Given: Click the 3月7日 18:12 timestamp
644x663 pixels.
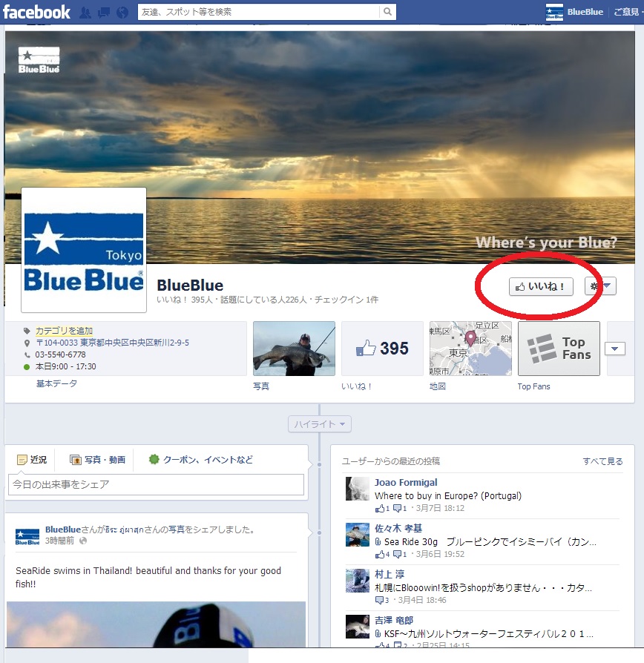Looking at the screenshot, I should pos(440,508).
